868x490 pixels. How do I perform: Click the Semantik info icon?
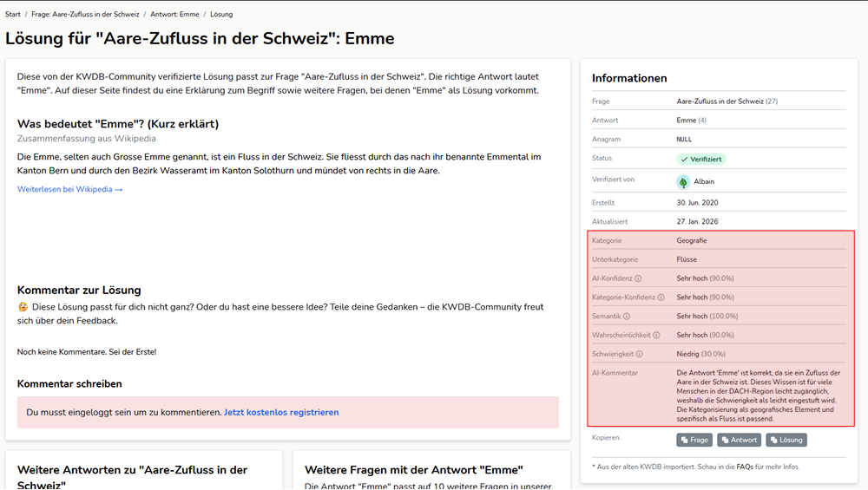point(627,317)
